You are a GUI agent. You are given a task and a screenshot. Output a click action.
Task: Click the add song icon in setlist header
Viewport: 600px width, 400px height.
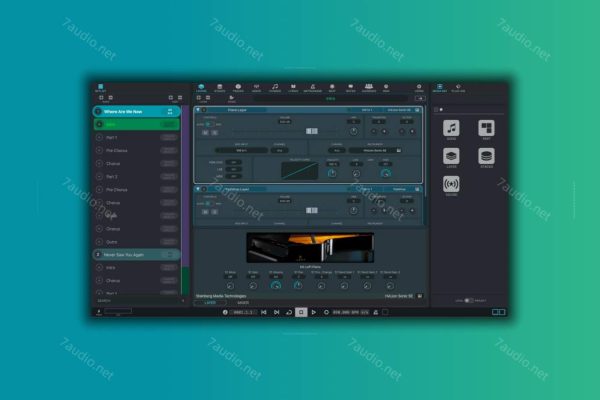point(101,98)
